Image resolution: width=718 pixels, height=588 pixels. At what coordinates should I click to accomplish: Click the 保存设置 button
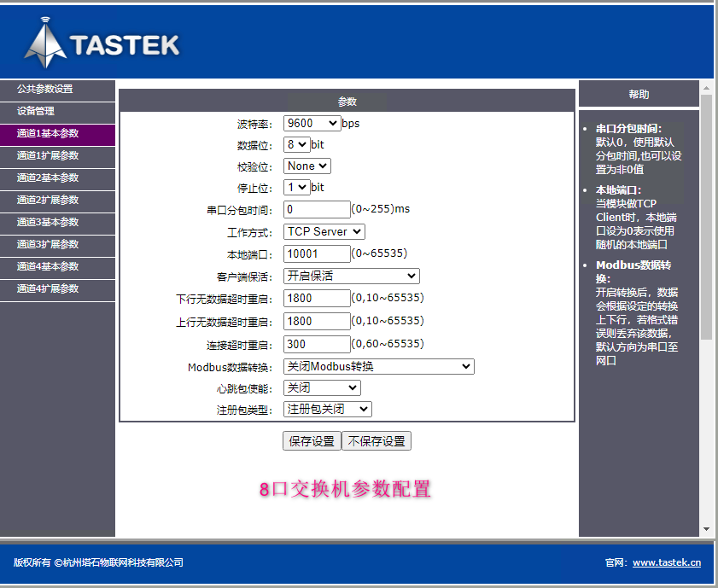point(312,441)
